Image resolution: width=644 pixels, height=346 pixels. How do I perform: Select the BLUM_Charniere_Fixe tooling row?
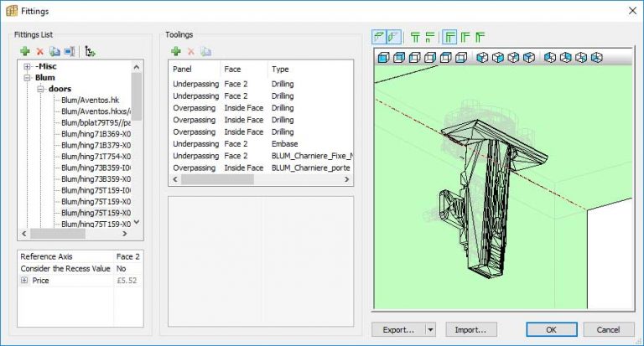pyautogui.click(x=261, y=156)
